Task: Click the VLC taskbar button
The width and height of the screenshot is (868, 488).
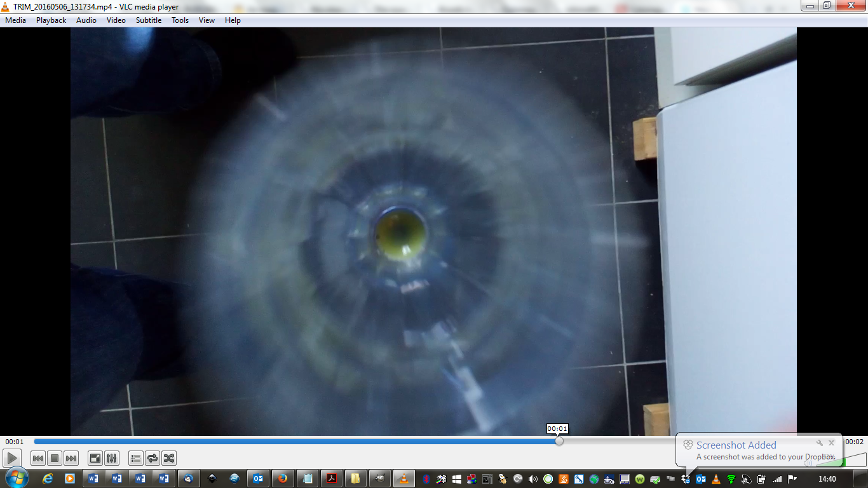Action: [x=403, y=478]
